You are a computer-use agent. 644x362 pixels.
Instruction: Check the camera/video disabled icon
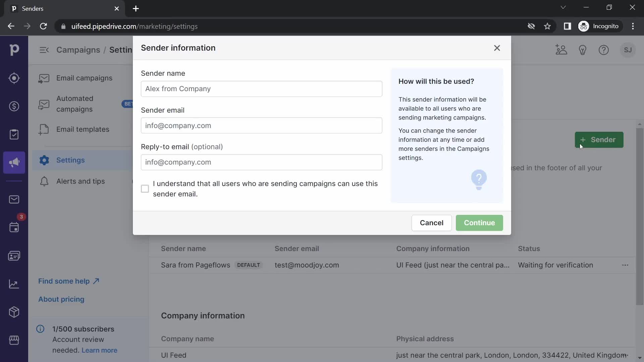531,26
